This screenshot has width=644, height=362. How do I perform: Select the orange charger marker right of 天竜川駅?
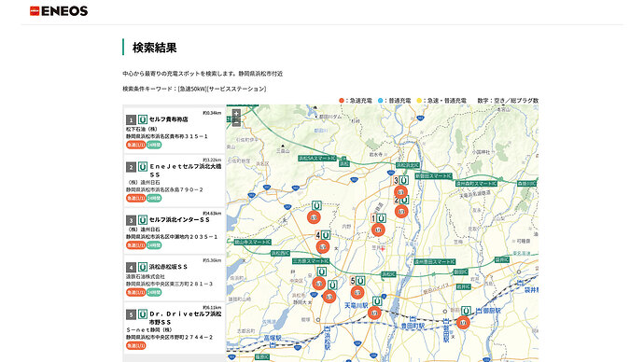(x=374, y=313)
